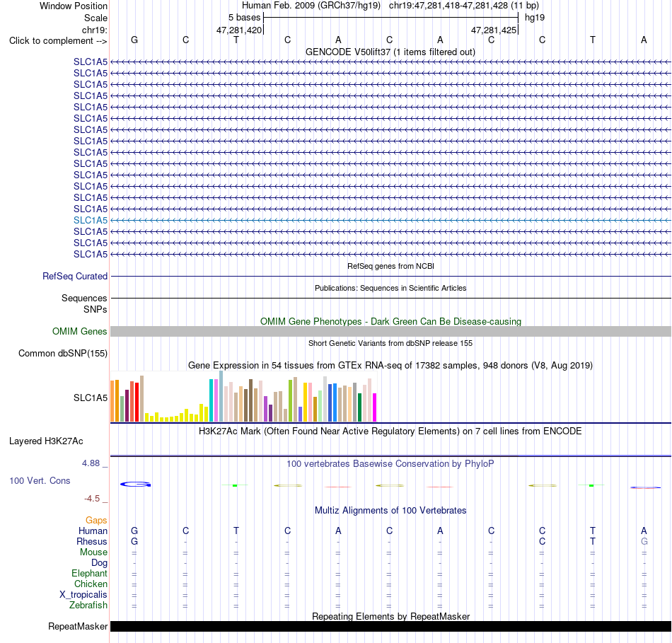Click the hg19 label beside scale bar
Viewport: 672px width, 643px height.
coord(535,18)
